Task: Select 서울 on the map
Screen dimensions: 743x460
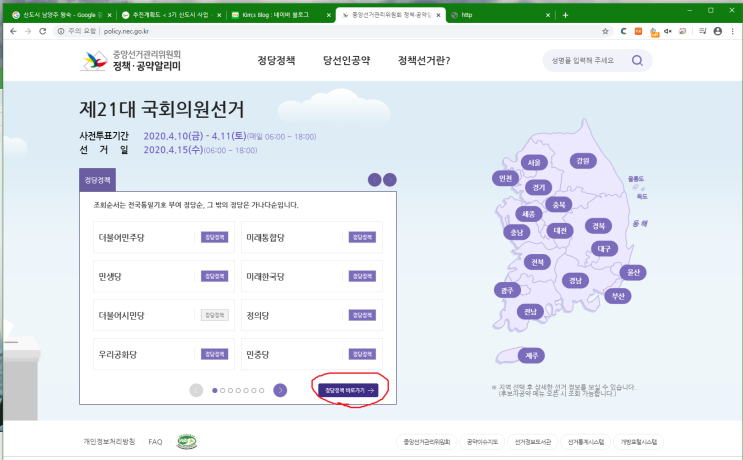Action: [534, 162]
